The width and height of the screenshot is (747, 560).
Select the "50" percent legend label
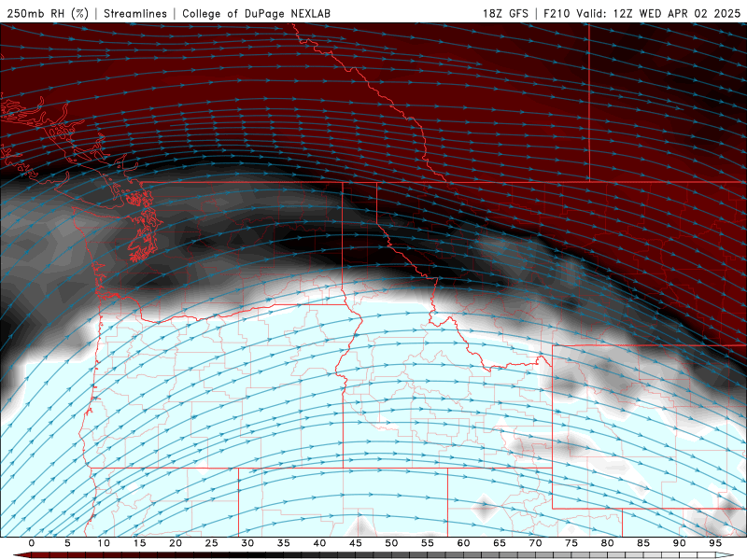(391, 543)
